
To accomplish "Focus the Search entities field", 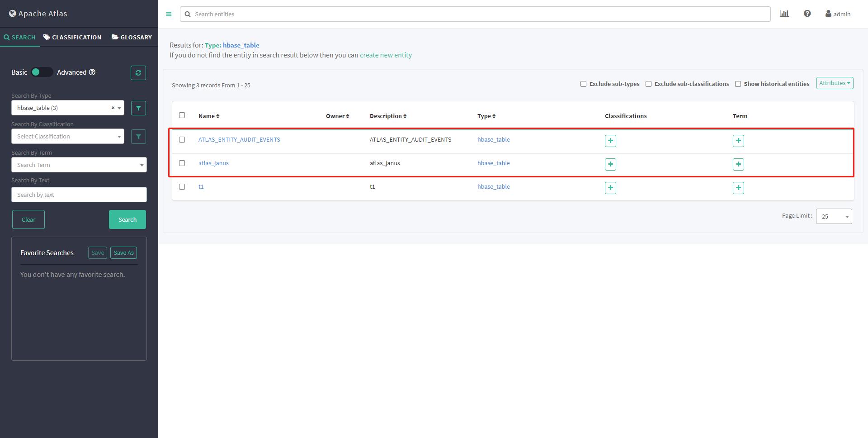I will 475,14.
